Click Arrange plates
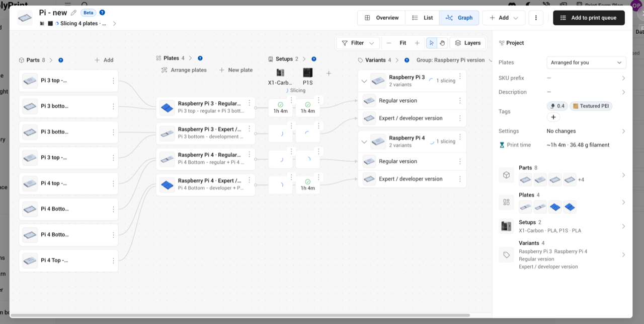Image resolution: width=644 pixels, height=324 pixels. point(184,70)
